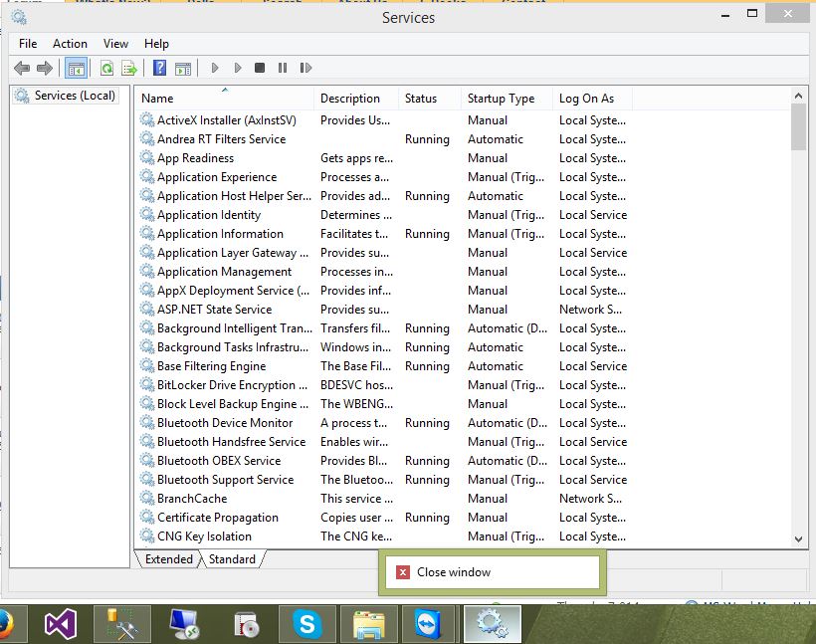Select the App Readiness service
This screenshot has width=816, height=644.
pyautogui.click(x=383, y=157)
